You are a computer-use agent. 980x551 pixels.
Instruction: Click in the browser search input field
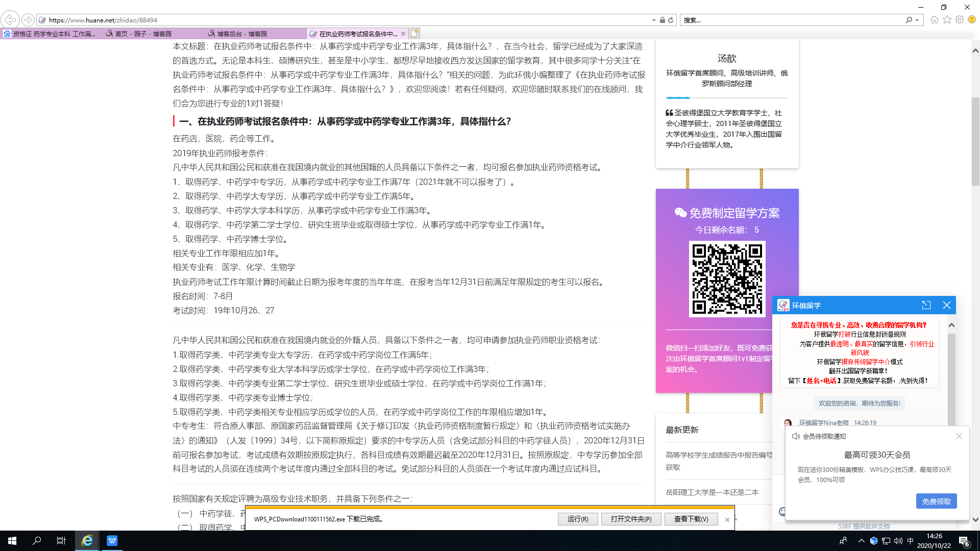[x=791, y=20]
